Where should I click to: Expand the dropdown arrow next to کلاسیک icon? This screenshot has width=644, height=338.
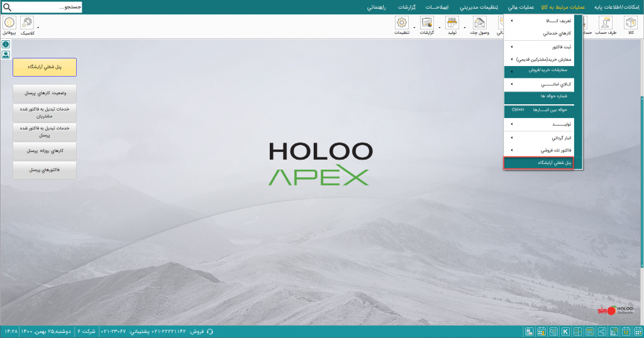[38, 28]
